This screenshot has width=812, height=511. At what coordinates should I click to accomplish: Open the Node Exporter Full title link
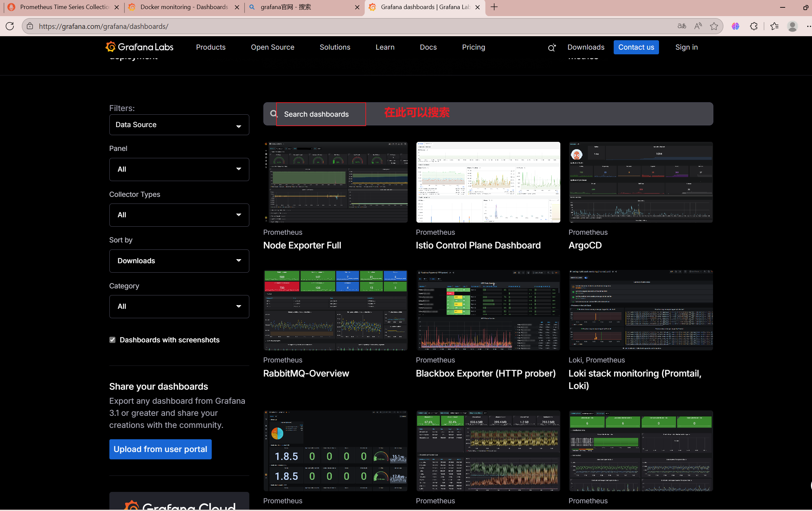click(x=302, y=245)
